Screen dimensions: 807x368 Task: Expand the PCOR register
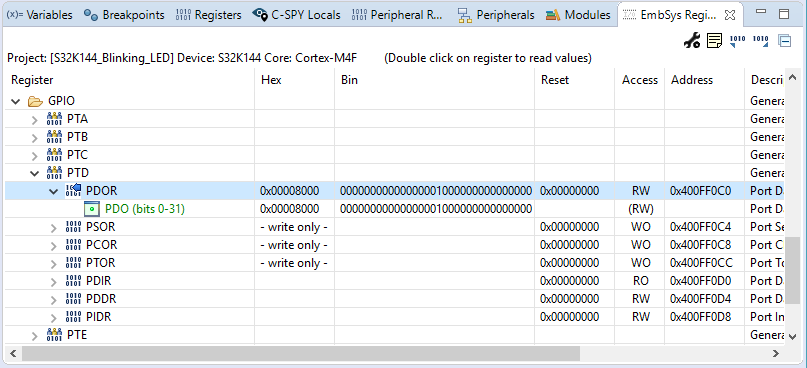click(54, 246)
